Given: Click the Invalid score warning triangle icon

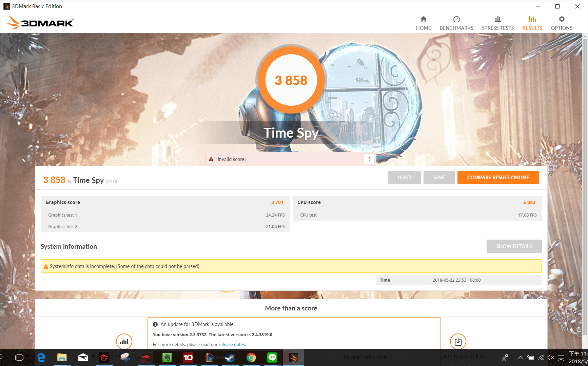Looking at the screenshot, I should [211, 159].
